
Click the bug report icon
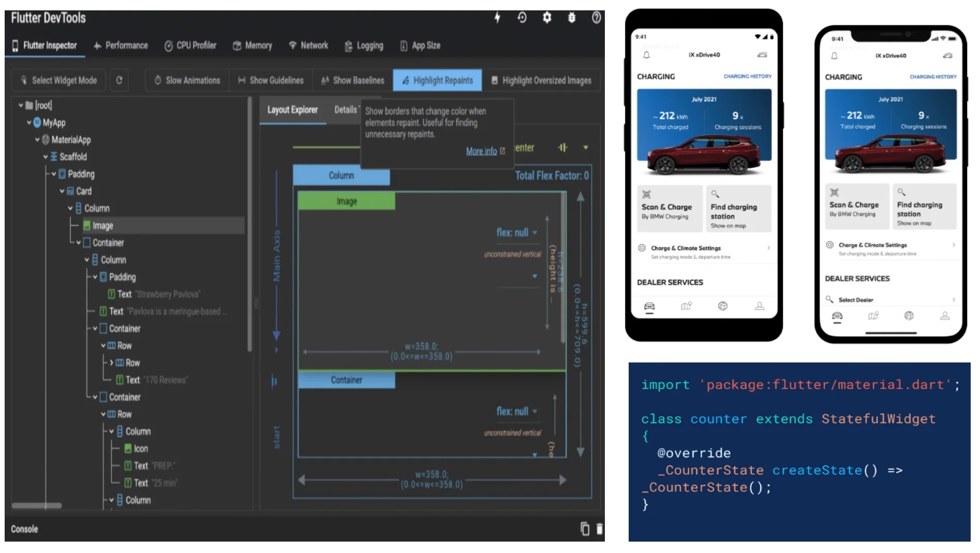(571, 18)
